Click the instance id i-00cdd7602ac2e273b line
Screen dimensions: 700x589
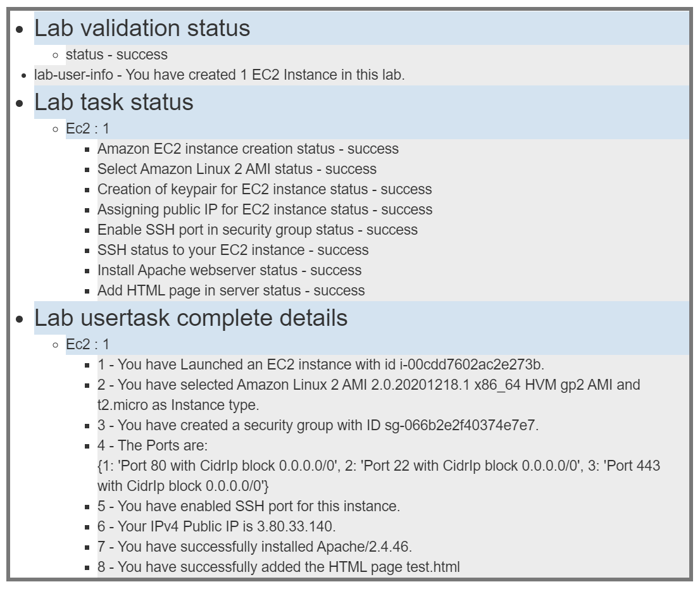point(322,364)
